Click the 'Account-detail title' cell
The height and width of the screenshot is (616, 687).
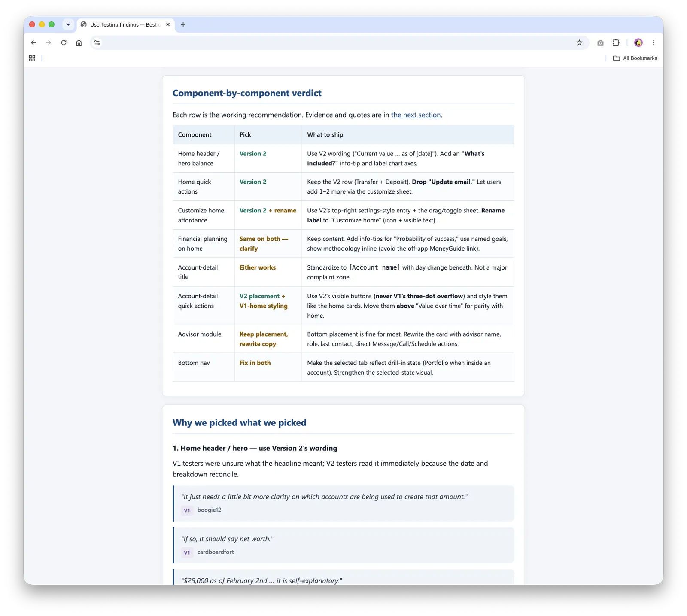[204, 272]
